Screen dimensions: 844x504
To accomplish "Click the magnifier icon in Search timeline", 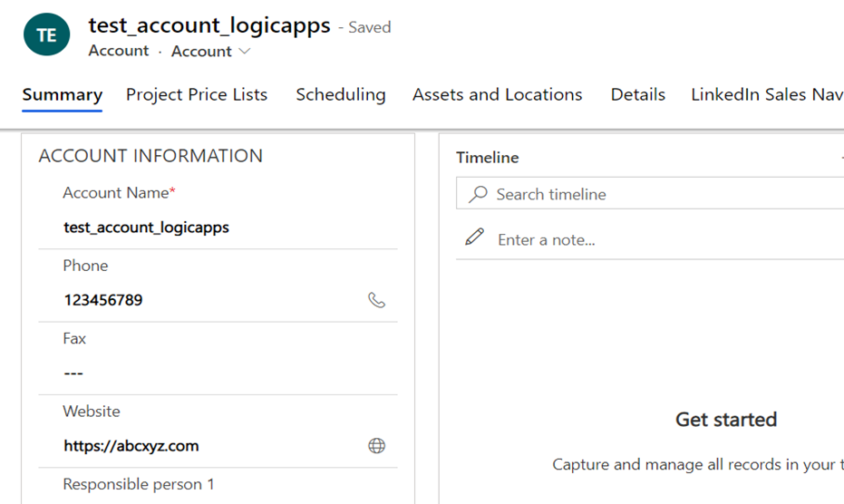I will click(x=478, y=194).
